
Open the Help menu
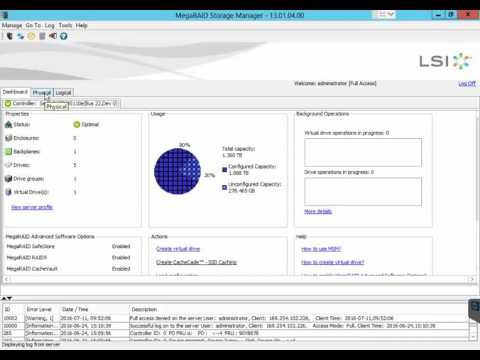pyautogui.click(x=81, y=25)
